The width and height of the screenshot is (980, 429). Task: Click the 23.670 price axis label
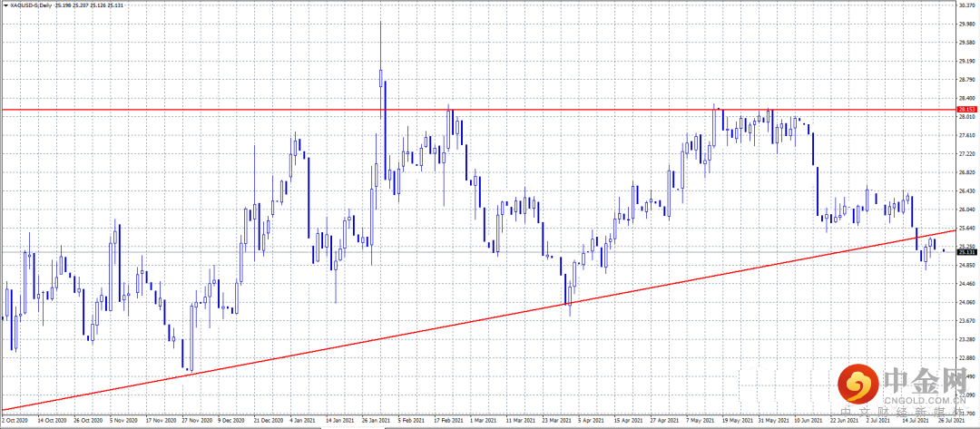point(967,320)
